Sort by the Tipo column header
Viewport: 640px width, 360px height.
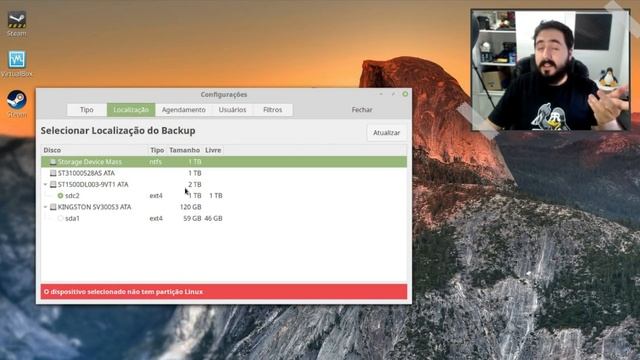tap(157, 150)
